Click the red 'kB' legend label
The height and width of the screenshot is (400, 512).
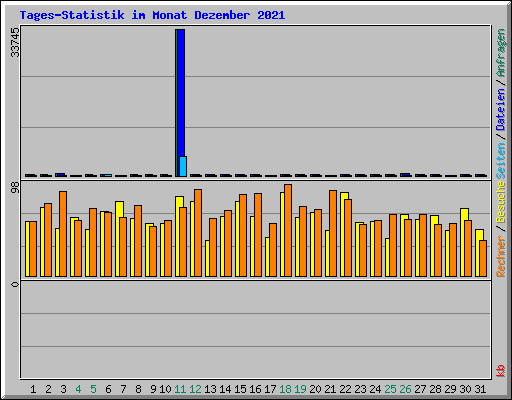500,371
